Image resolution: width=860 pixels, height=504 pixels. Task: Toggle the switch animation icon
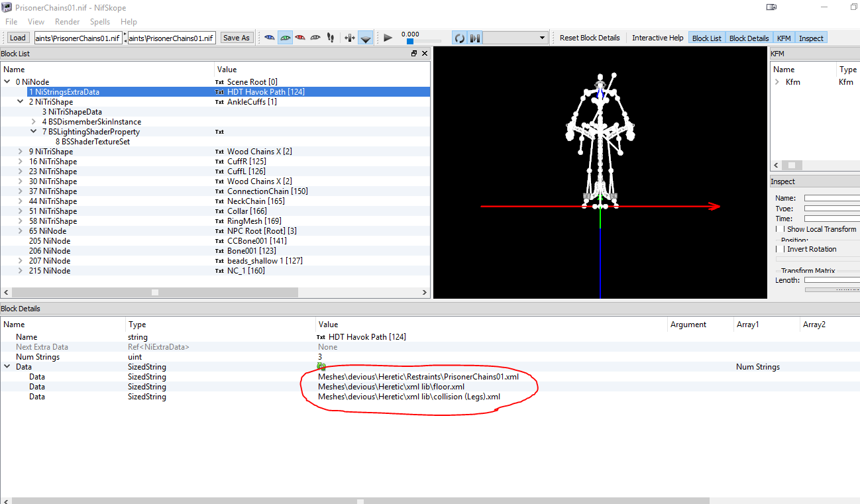[x=474, y=38]
